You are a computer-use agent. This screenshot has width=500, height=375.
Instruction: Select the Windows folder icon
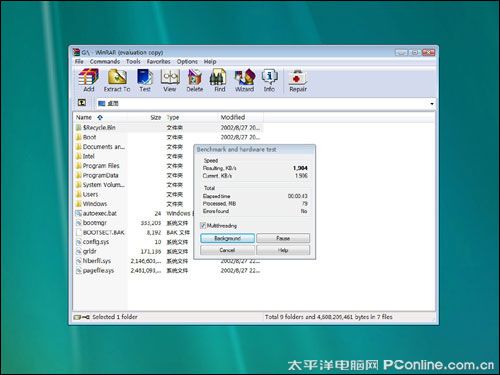click(x=79, y=204)
